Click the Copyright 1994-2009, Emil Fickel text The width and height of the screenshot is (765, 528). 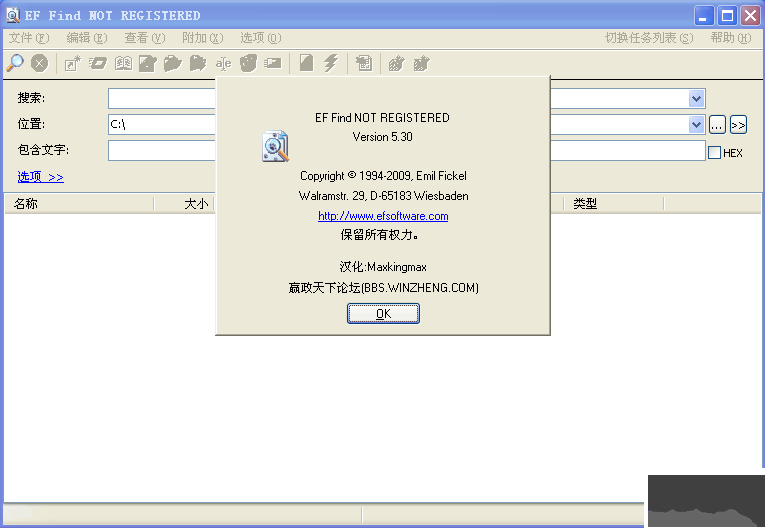coord(383,176)
